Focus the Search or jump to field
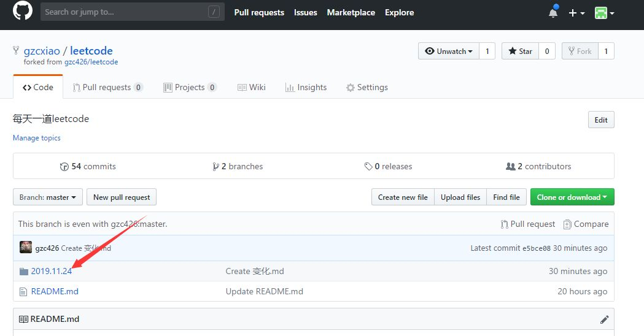The image size is (644, 336). (130, 12)
